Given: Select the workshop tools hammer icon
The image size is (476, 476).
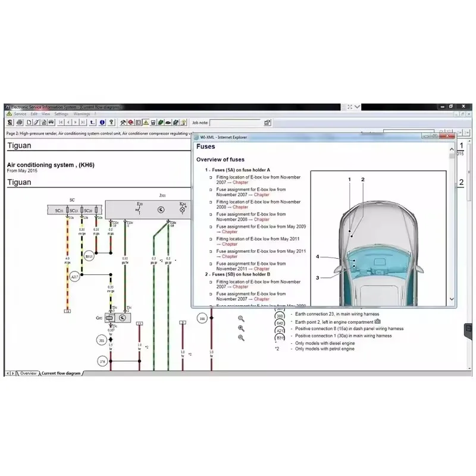Looking at the screenshot, I should 123,123.
